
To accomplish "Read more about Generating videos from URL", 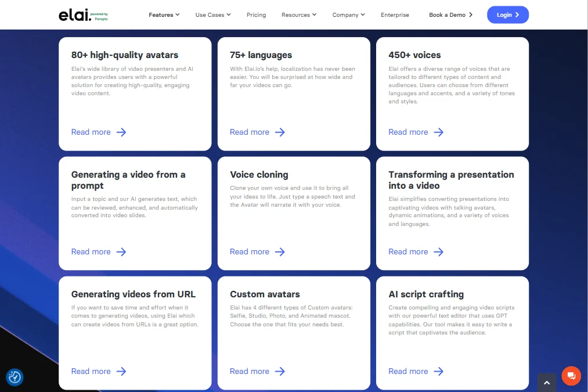I will (99, 371).
